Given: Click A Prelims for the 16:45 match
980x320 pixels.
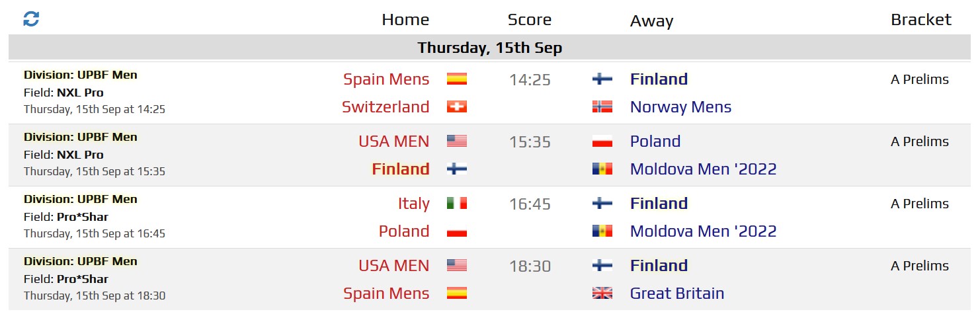Looking at the screenshot, I should [x=920, y=204].
